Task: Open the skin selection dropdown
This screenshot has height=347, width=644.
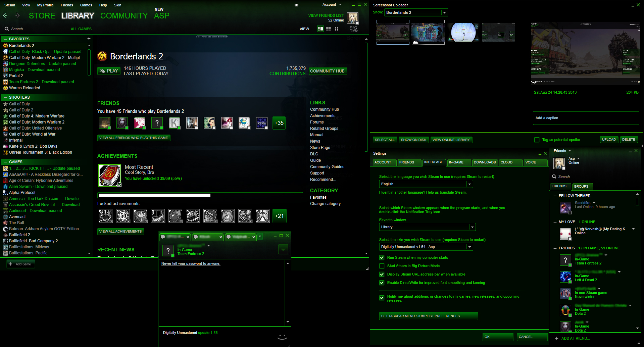Action: point(426,247)
